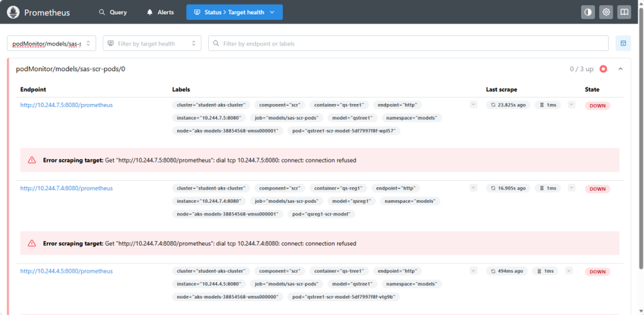Viewport: 644px width, 315px height.
Task: Expand labels for the 10.244.7.4 target
Action: point(474,188)
